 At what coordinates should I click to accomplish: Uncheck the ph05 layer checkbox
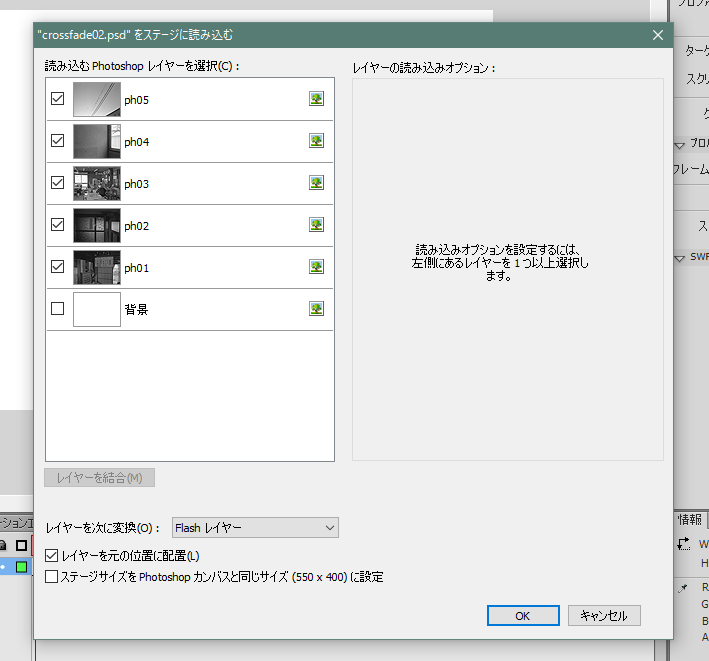(57, 99)
